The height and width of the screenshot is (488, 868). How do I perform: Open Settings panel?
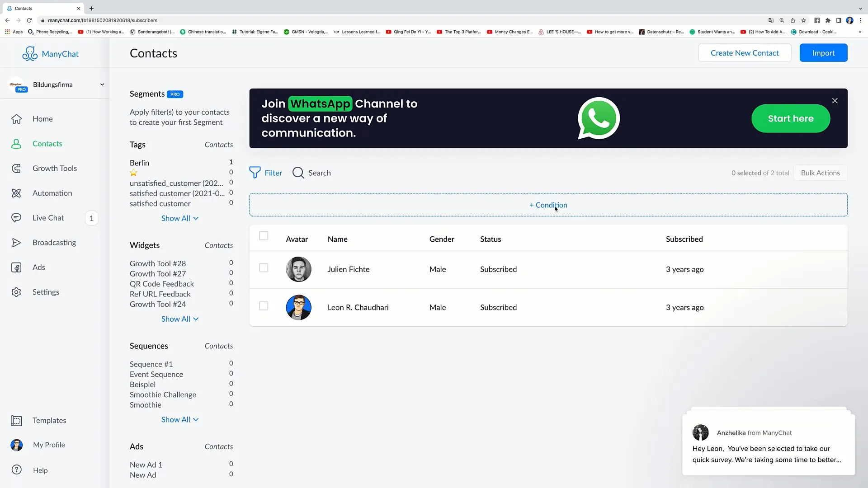45,291
